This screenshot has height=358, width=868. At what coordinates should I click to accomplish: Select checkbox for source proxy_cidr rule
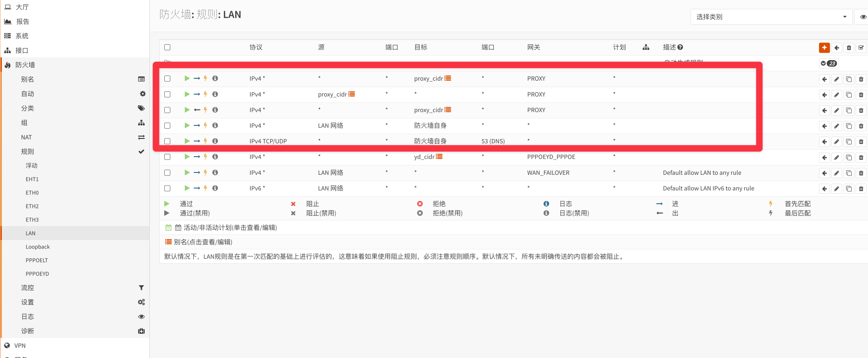coord(168,94)
